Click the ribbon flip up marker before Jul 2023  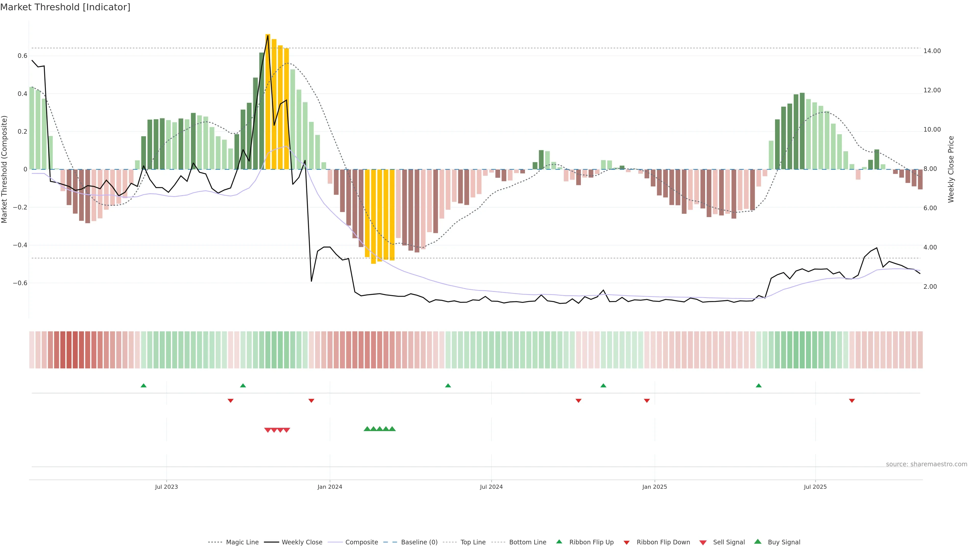coord(143,386)
